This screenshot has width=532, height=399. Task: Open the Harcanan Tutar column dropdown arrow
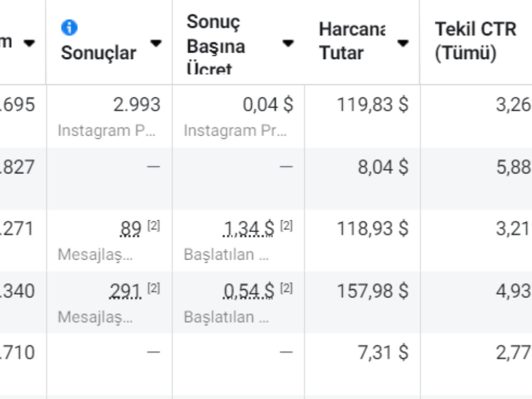pyautogui.click(x=403, y=44)
